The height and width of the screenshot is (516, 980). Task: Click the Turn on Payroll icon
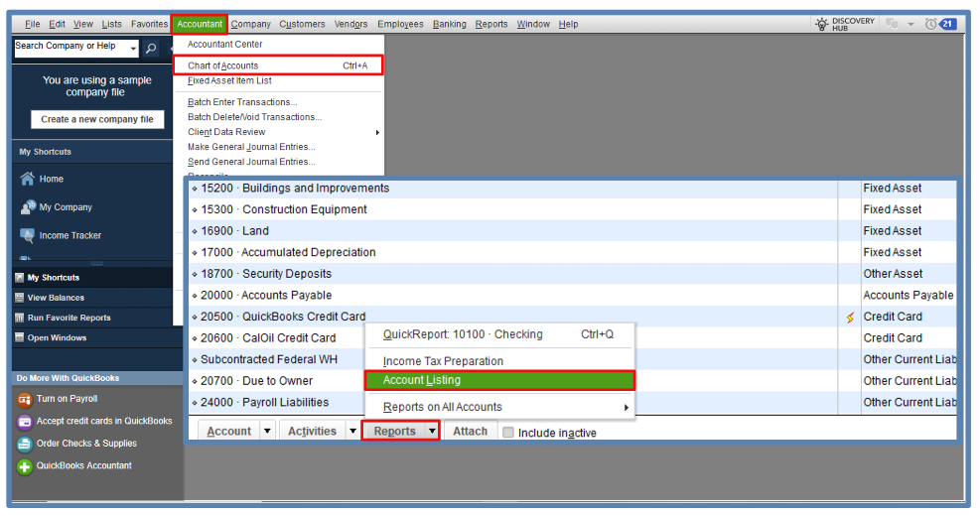click(25, 399)
